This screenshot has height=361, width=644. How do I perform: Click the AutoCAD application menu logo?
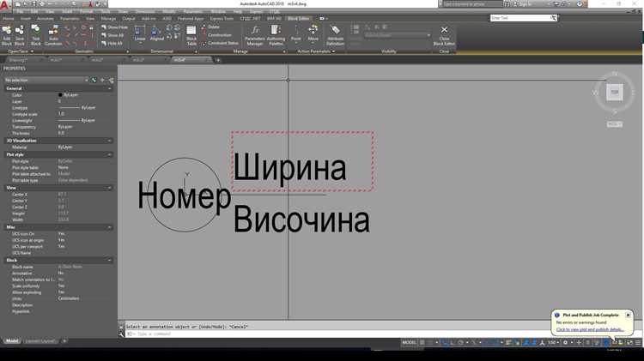click(x=4, y=4)
